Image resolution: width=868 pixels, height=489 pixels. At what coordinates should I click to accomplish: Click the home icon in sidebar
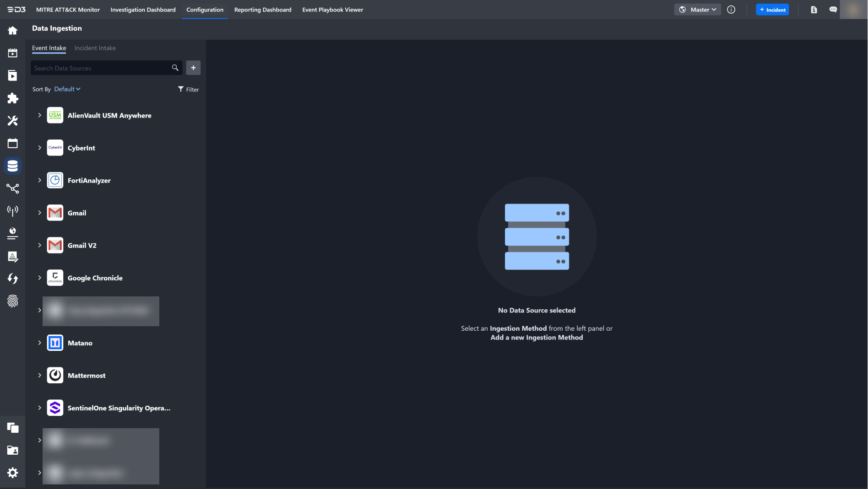click(x=12, y=31)
